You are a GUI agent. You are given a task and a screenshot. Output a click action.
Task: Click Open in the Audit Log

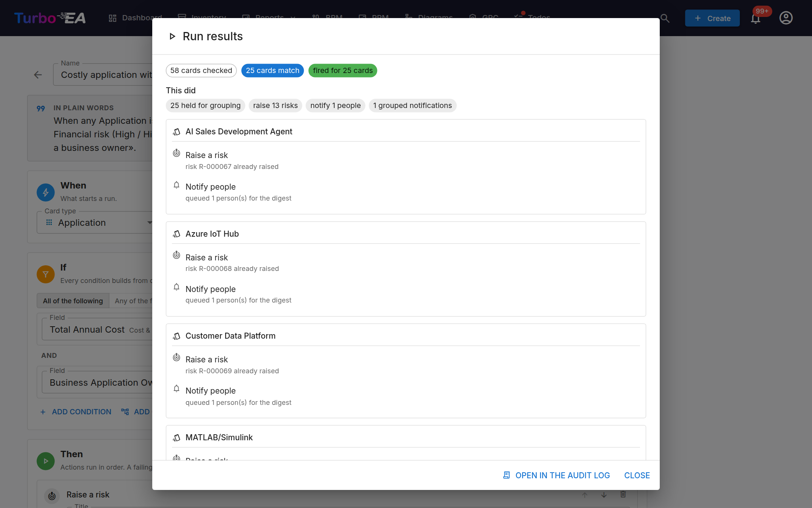click(x=556, y=475)
